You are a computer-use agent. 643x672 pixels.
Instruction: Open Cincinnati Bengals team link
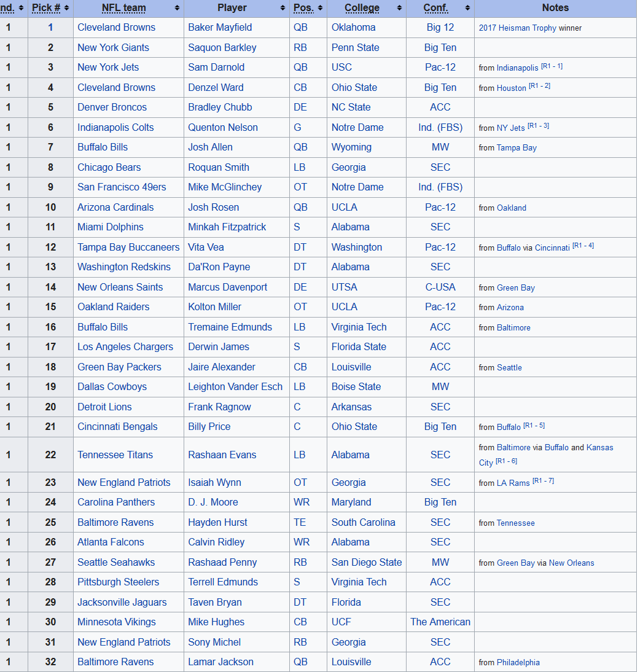(117, 426)
